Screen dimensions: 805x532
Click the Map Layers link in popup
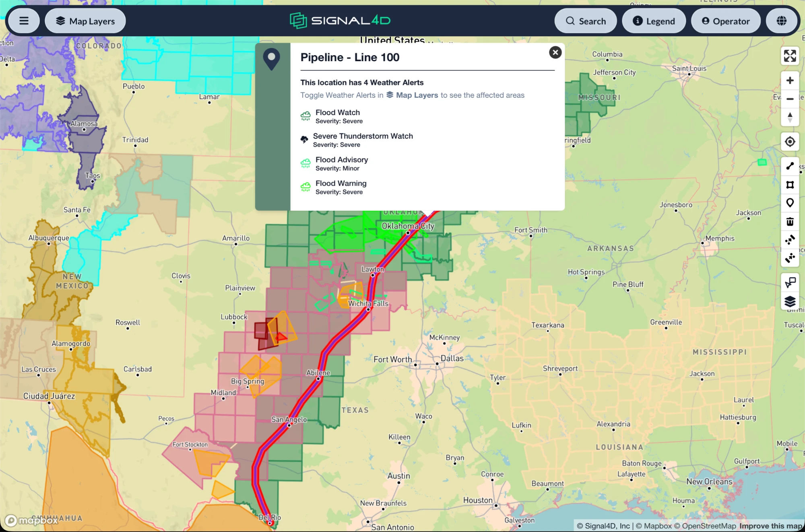click(x=412, y=95)
